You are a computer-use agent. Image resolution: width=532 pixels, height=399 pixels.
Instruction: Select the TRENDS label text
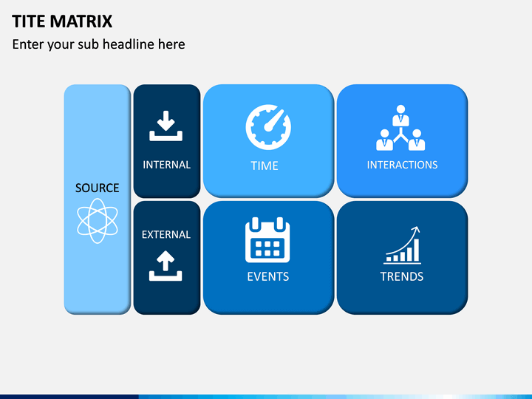point(402,276)
